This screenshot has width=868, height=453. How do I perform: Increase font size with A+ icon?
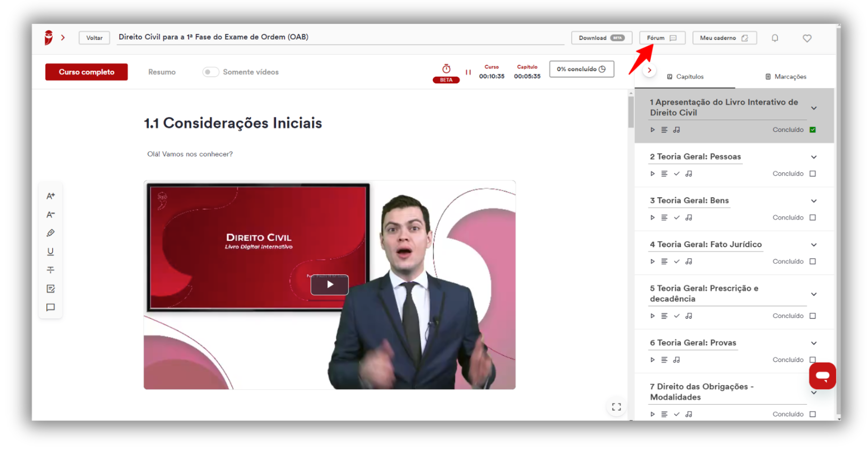[51, 196]
